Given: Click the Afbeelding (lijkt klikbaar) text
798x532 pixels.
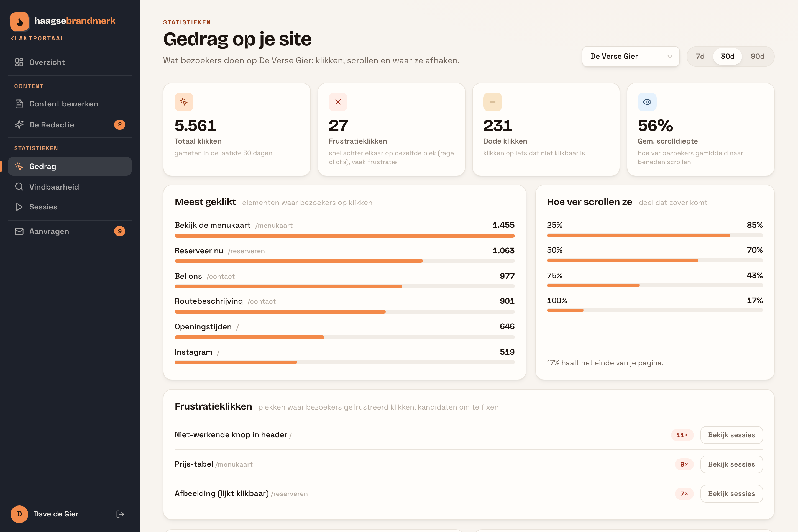Looking at the screenshot, I should pos(222,494).
